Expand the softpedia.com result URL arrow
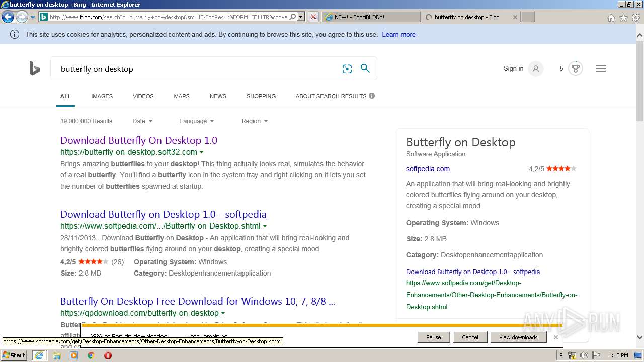 pos(265,226)
